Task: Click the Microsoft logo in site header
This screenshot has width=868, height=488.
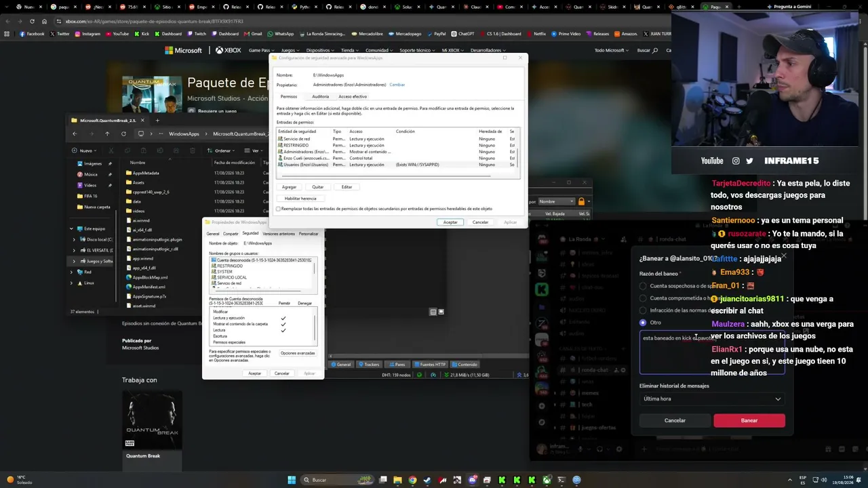Action: click(x=183, y=50)
